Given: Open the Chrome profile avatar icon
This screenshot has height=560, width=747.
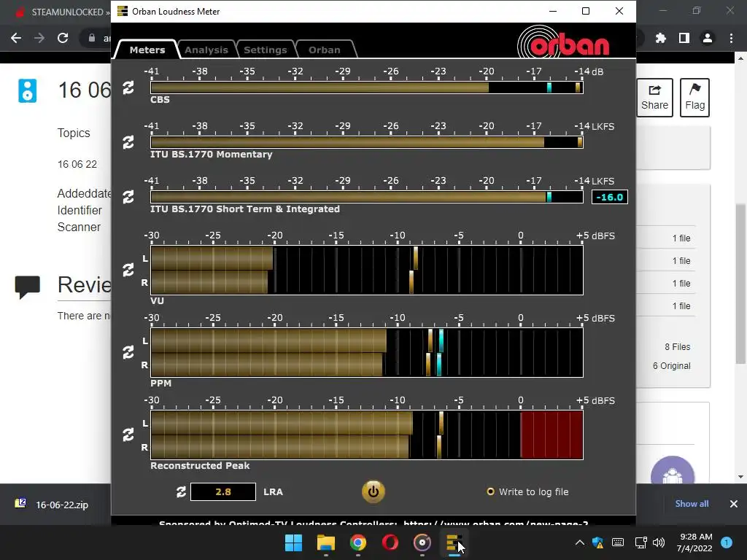Looking at the screenshot, I should pos(708,38).
